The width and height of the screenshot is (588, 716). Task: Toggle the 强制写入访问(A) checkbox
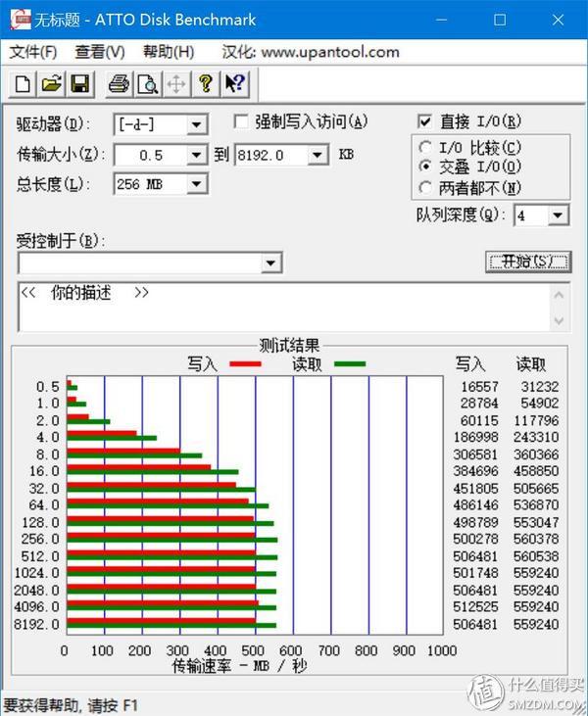241,121
